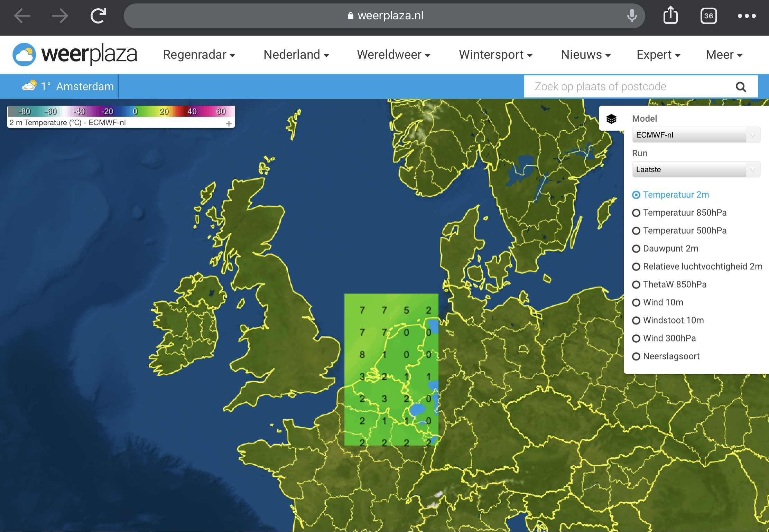Viewport: 769px width, 532px height.
Task: Select the Temperatuur 850hPa radio button
Action: click(636, 213)
